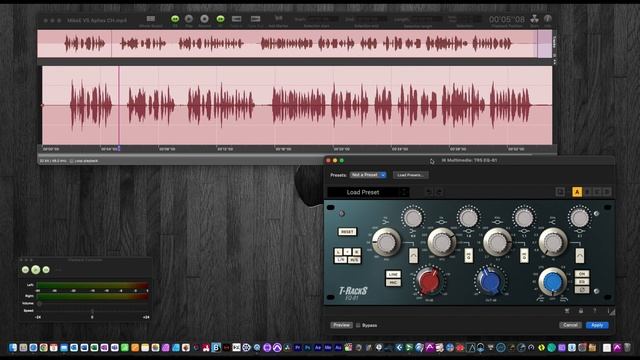Click the info icon at the toolbar's end
This screenshot has width=640, height=360.
pyautogui.click(x=548, y=18)
